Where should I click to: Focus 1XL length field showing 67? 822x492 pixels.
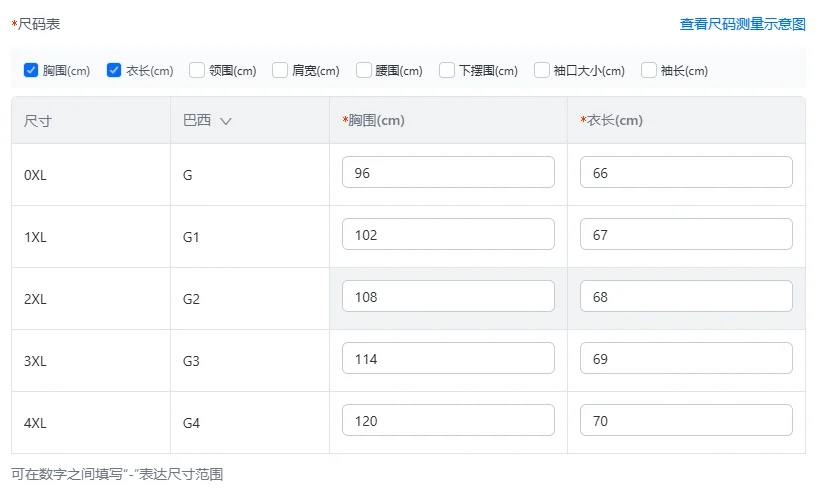[686, 234]
